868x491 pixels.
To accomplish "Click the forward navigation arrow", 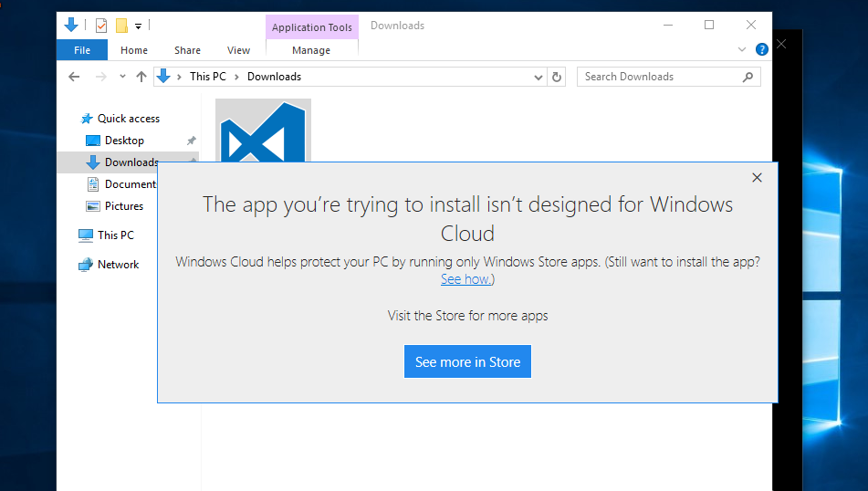I will 100,77.
